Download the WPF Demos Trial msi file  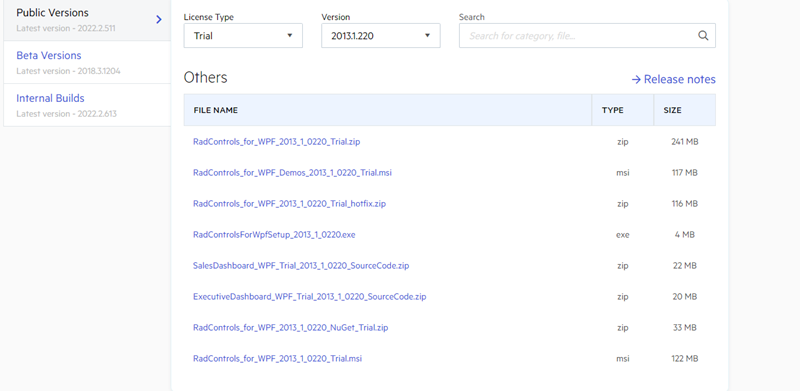pos(292,173)
